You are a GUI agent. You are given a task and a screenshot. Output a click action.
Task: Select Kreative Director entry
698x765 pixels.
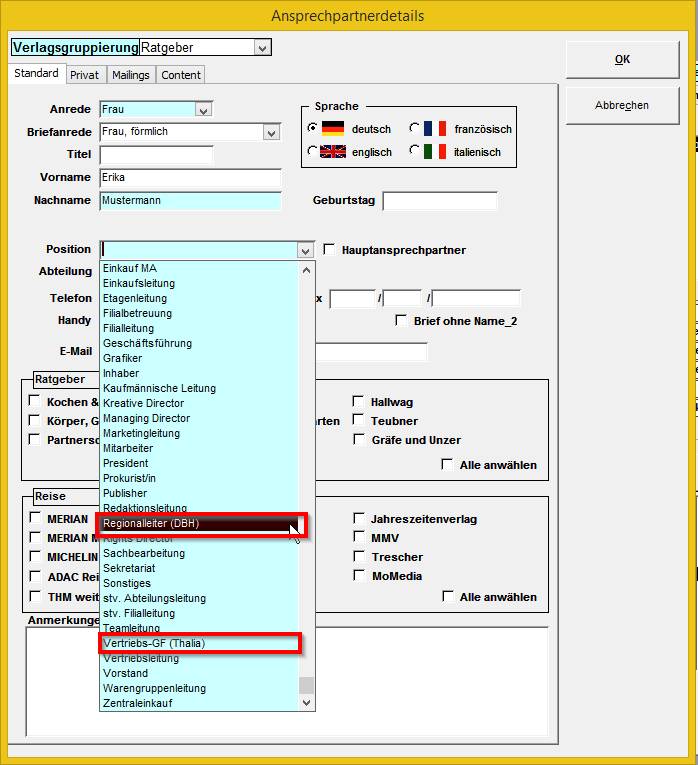(x=199, y=403)
